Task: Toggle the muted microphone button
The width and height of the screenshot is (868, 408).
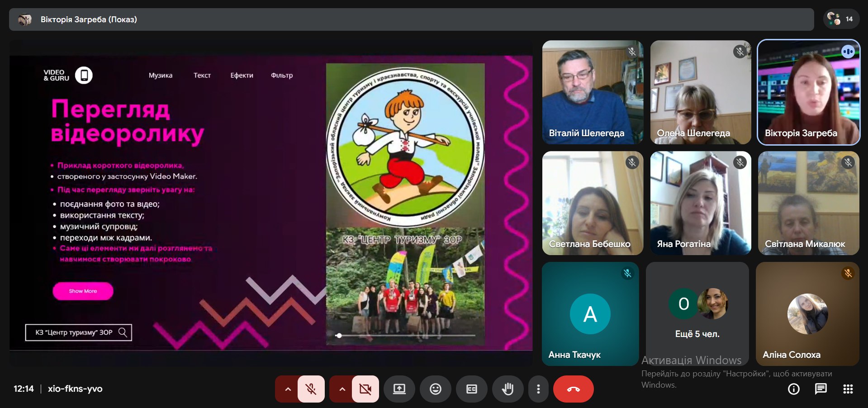Action: (x=311, y=389)
